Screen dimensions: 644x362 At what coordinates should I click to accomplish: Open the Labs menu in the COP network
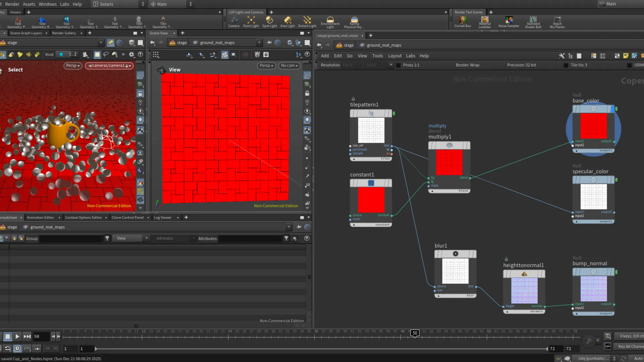[x=411, y=56]
